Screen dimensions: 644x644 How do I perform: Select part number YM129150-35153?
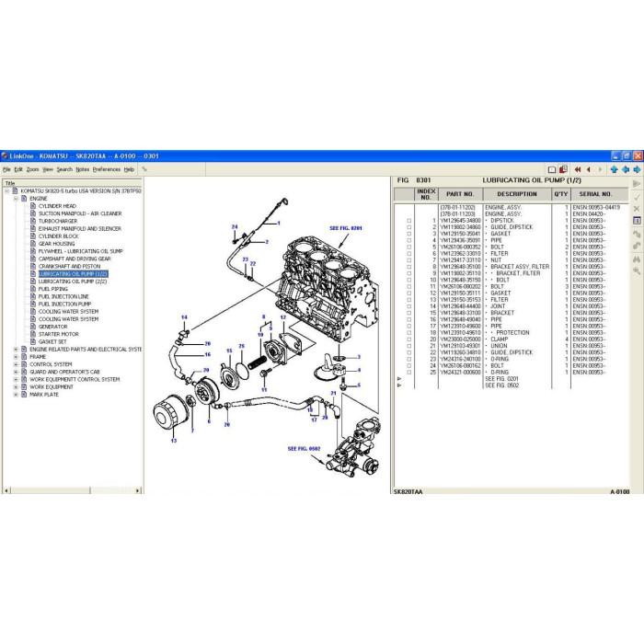(460, 300)
